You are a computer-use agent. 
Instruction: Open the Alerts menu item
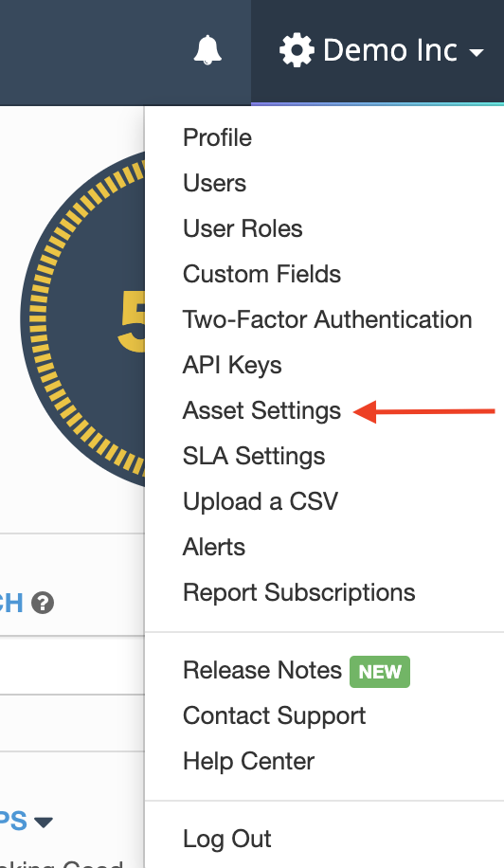(214, 547)
